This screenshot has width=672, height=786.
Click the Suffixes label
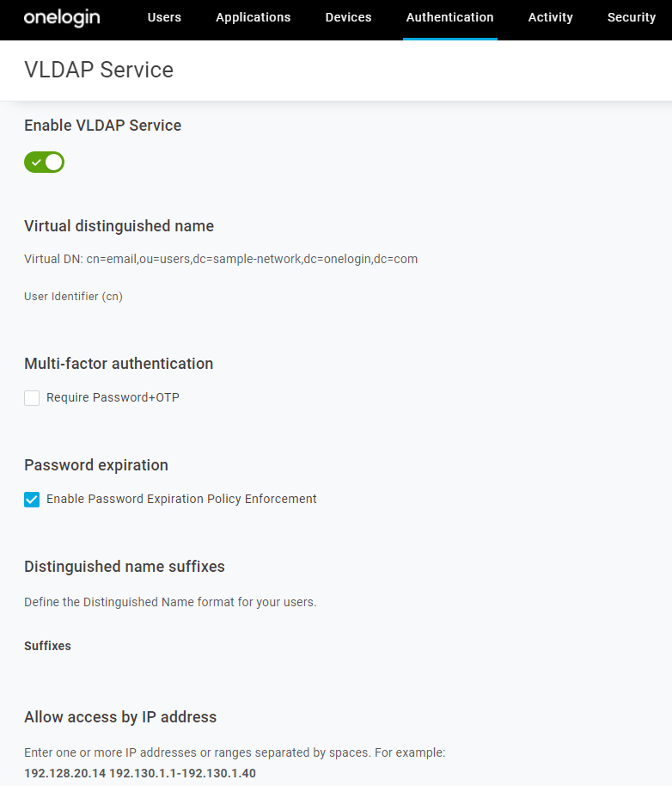click(47, 646)
